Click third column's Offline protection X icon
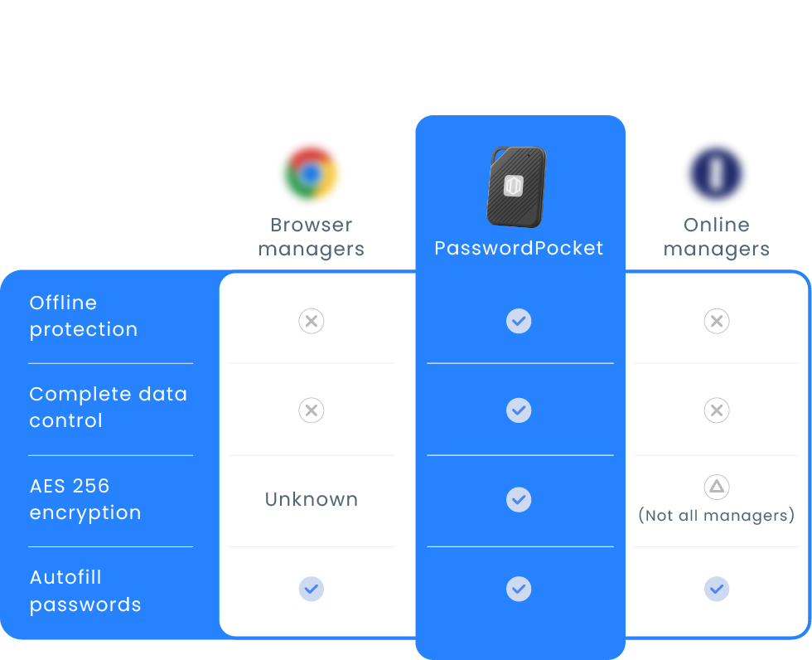The image size is (812, 660). click(x=717, y=321)
